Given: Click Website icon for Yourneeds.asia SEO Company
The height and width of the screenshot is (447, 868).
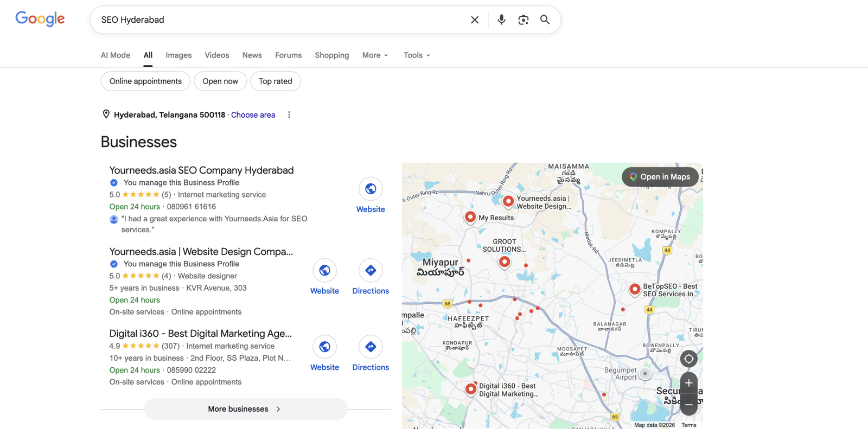Looking at the screenshot, I should 371,189.
